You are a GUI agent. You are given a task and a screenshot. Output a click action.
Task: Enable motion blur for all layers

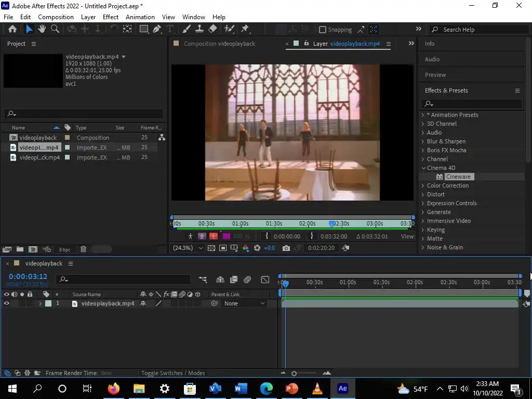click(247, 280)
